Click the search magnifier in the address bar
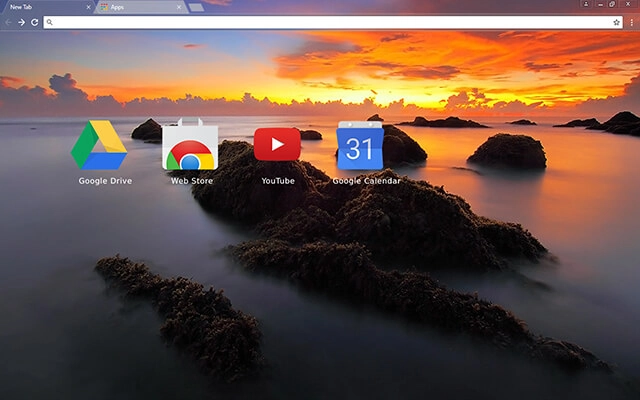640x400 pixels. [49, 22]
